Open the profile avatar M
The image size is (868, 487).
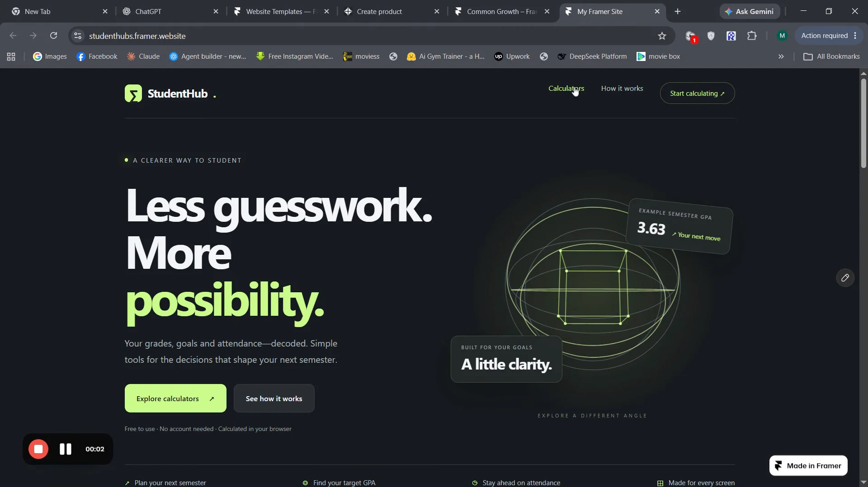pos(782,36)
